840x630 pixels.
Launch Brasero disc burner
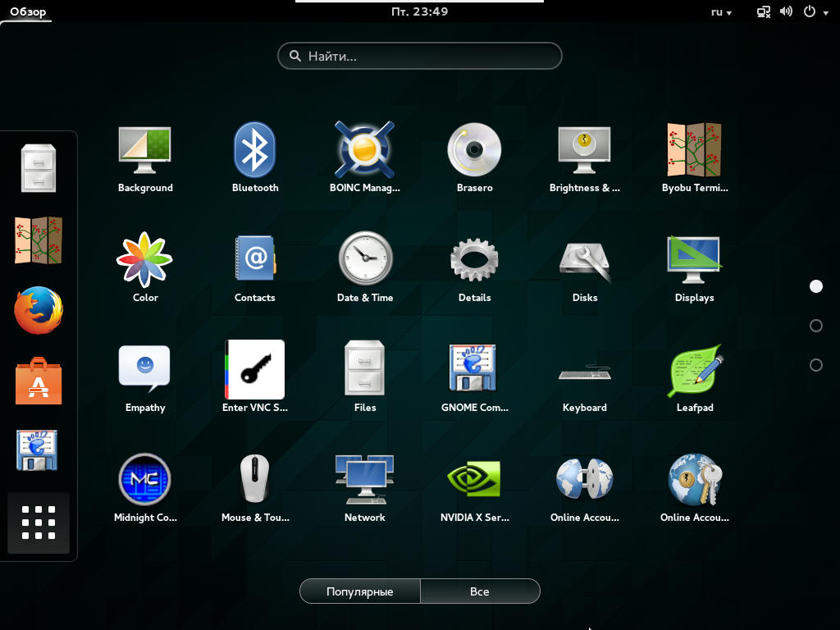pos(475,157)
